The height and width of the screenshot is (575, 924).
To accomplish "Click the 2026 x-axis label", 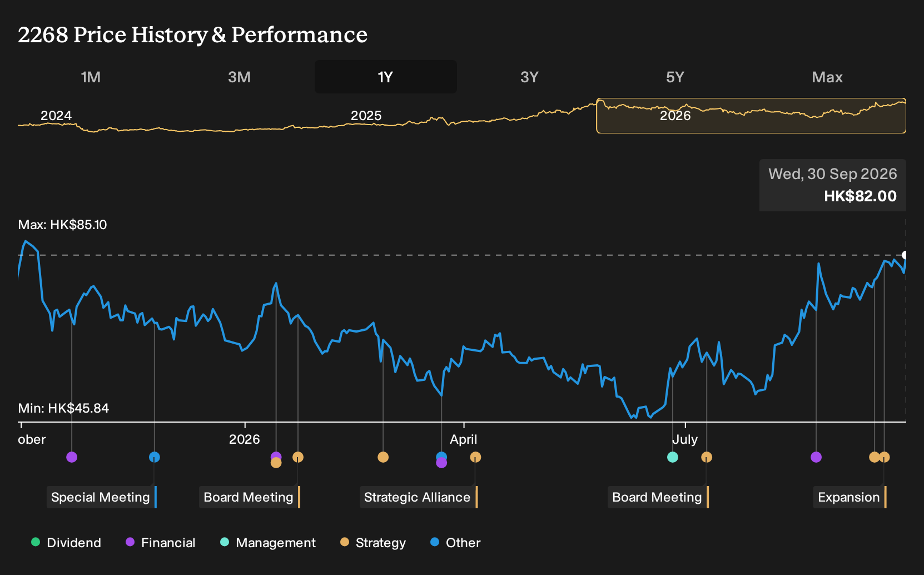I will click(245, 439).
